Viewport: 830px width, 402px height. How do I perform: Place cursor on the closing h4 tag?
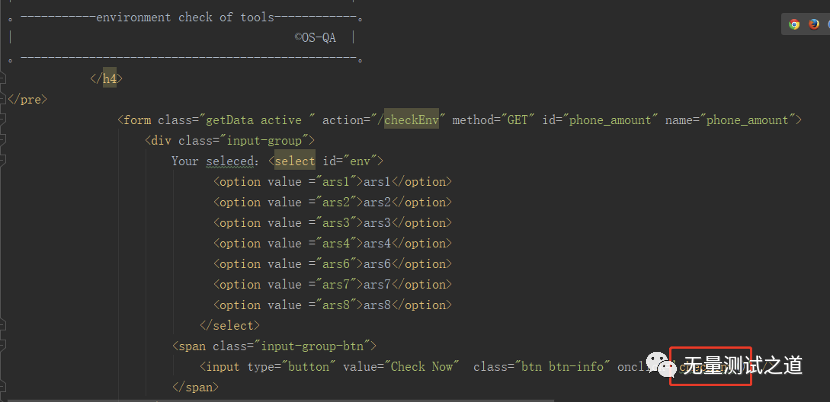click(x=106, y=78)
